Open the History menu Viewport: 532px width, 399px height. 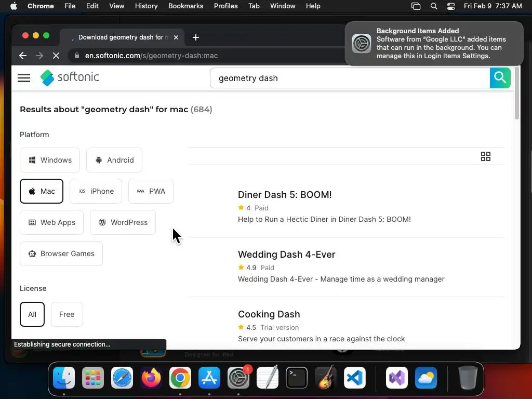coord(146,6)
